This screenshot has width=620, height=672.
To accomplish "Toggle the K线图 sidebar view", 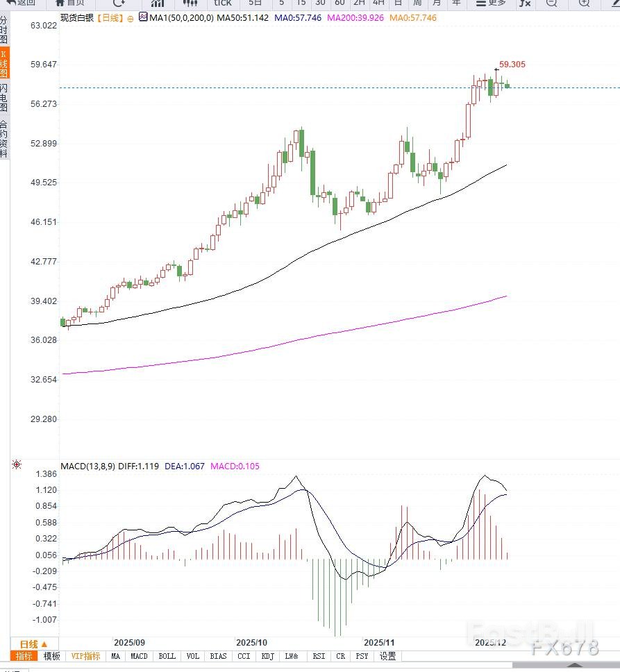I will tap(4, 62).
